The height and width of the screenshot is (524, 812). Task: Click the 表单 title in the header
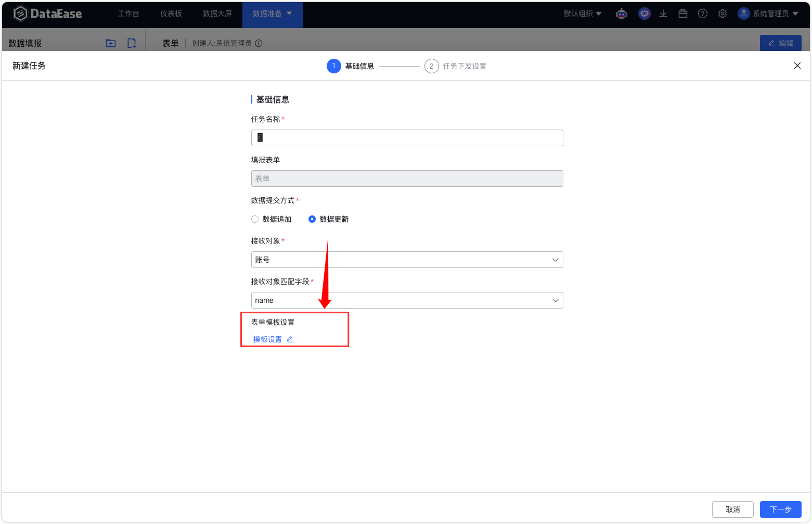(171, 43)
